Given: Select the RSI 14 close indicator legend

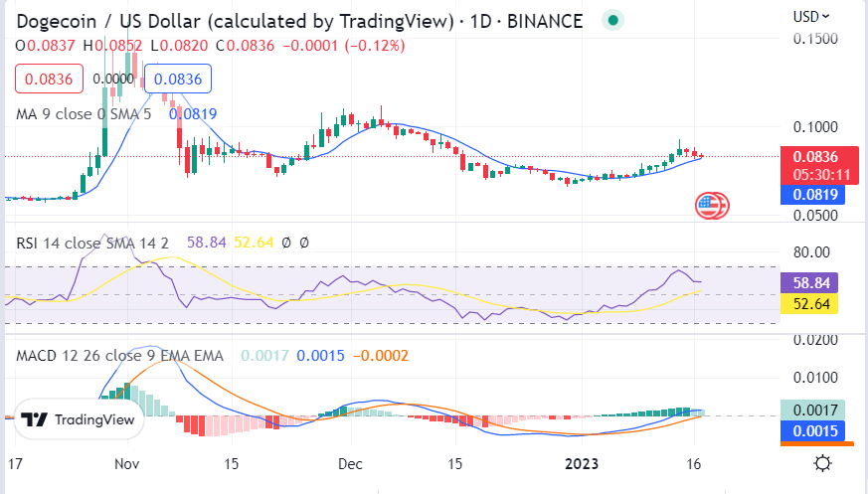Looking at the screenshot, I should pyautogui.click(x=92, y=243).
